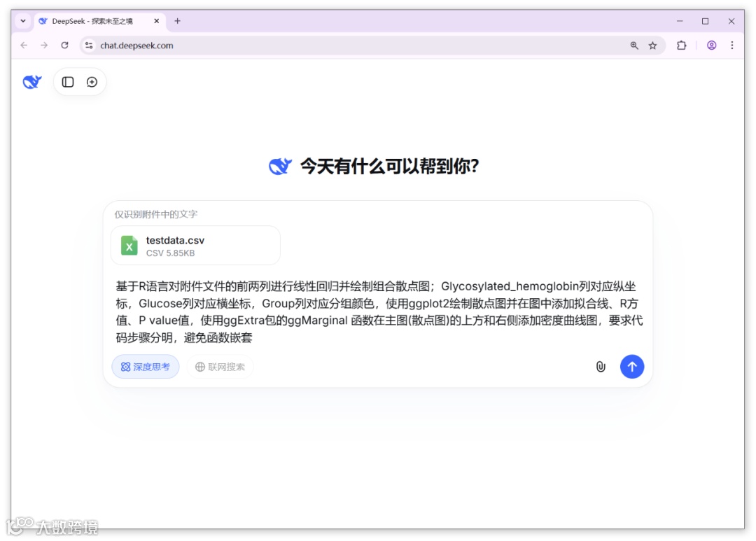Close the DeepSeek browser tab
756x541 pixels.
click(157, 21)
